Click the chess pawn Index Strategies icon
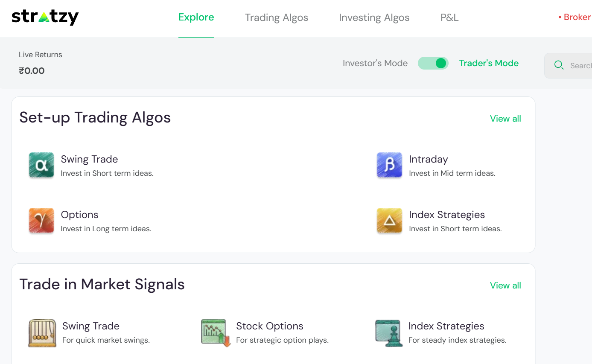The width and height of the screenshot is (592, 364). pos(388,333)
